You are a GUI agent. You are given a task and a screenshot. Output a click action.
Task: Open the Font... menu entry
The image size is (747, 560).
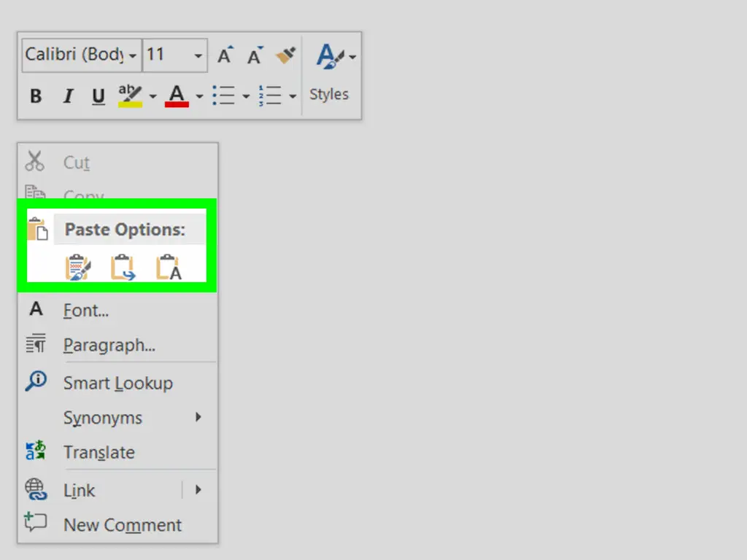pyautogui.click(x=86, y=311)
